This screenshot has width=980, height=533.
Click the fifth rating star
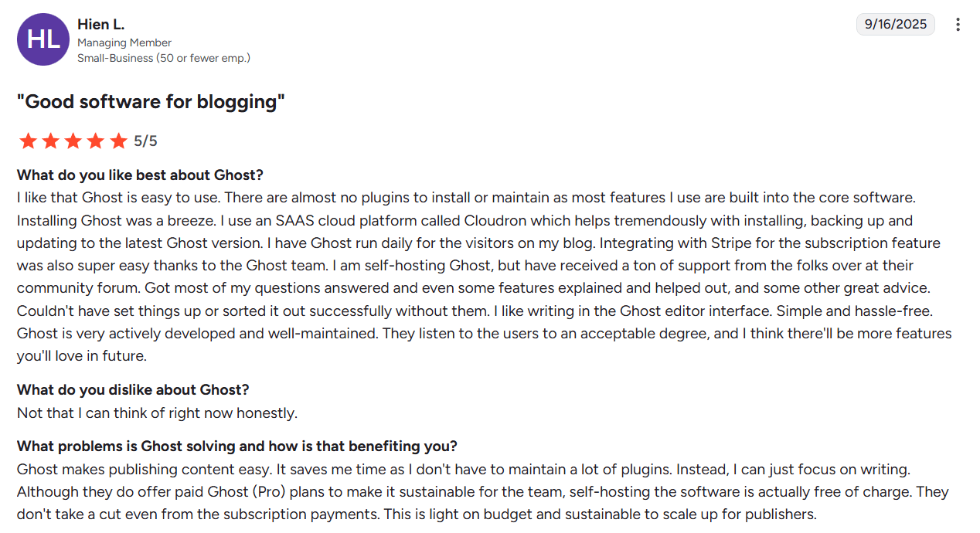pyautogui.click(x=118, y=141)
